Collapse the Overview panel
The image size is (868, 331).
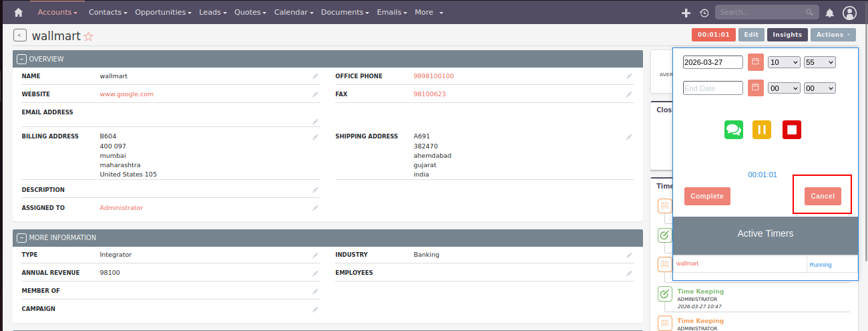21,59
